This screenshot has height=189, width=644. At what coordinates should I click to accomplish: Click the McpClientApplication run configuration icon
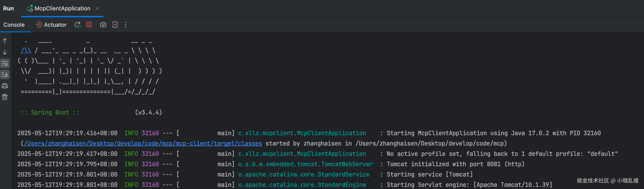[30, 8]
